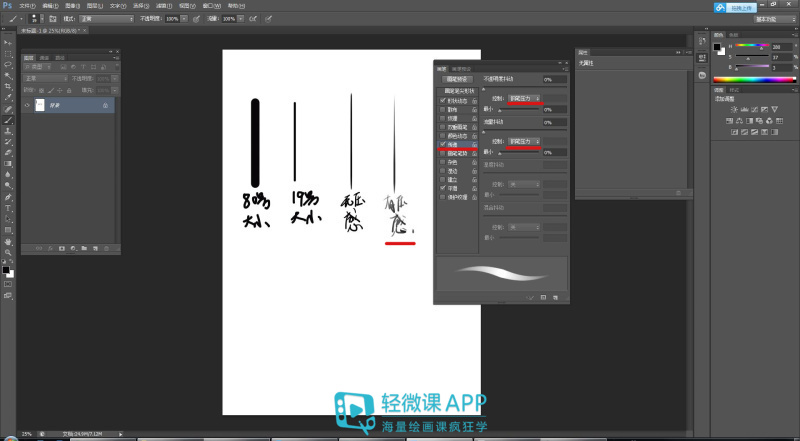Click the lock icon on the background layer
The image size is (800, 441).
tap(105, 104)
